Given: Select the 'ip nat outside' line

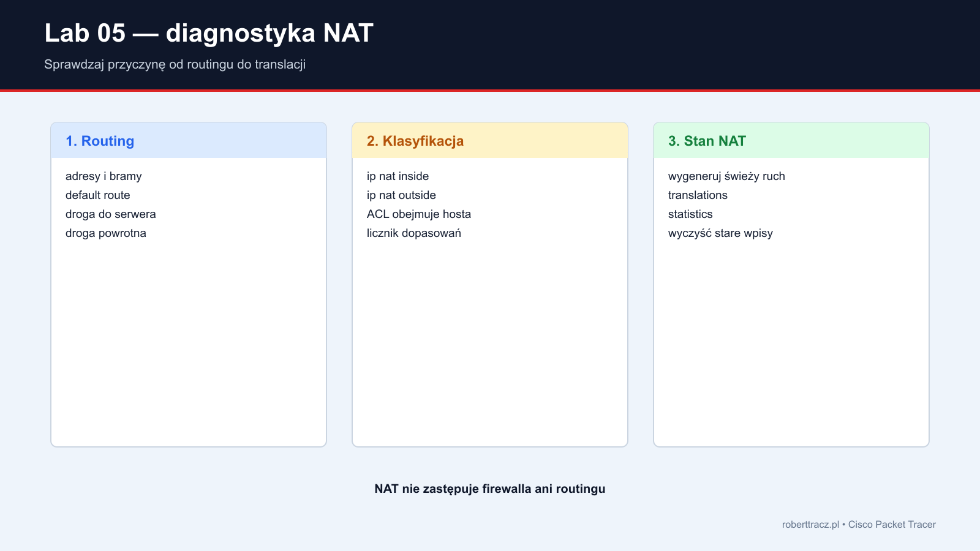Looking at the screenshot, I should [x=401, y=195].
